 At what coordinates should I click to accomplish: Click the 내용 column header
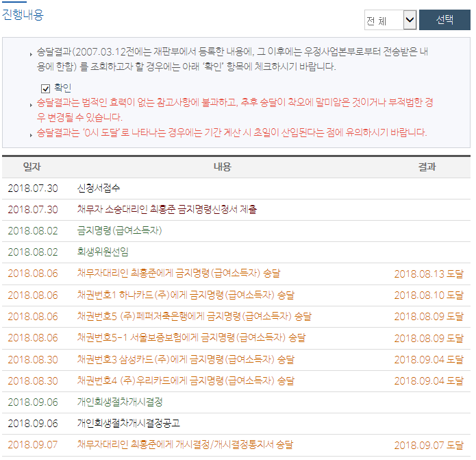[x=222, y=167]
